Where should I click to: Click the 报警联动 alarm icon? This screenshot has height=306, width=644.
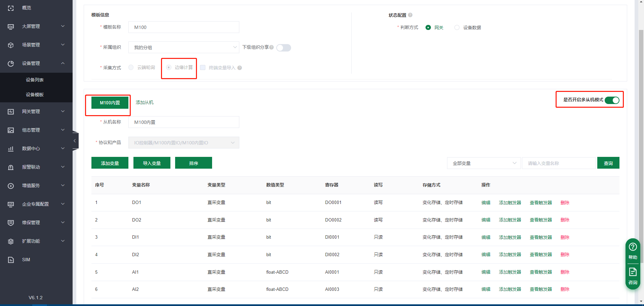pyautogui.click(x=11, y=167)
